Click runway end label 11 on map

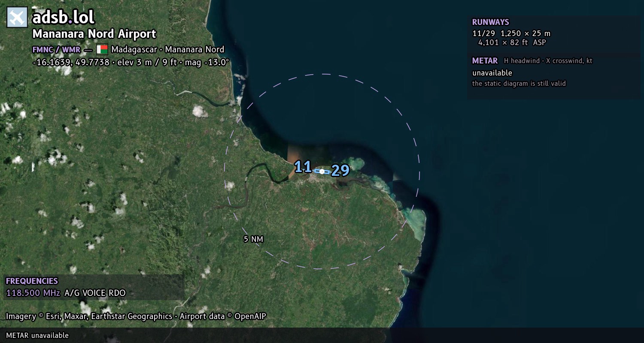click(x=303, y=167)
